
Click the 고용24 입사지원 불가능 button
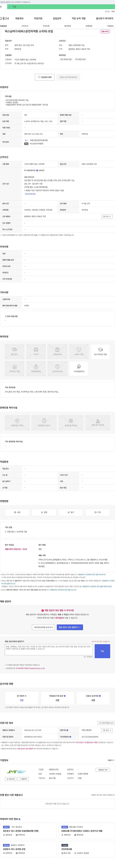point(68,77)
